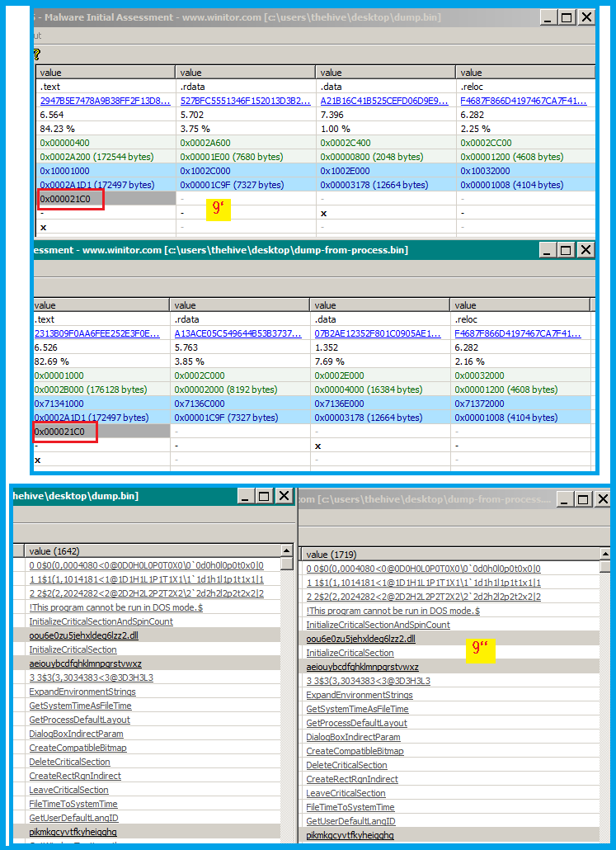Open hash link starting 07B2AE12352

tap(379, 333)
